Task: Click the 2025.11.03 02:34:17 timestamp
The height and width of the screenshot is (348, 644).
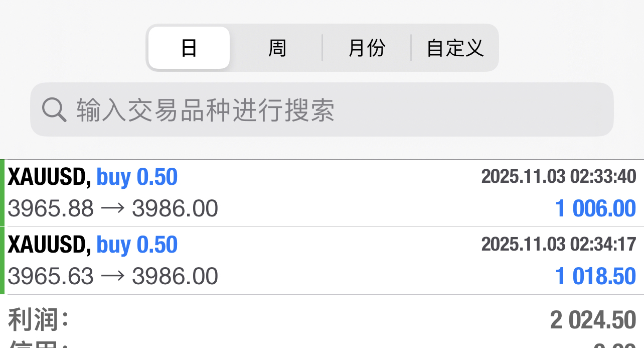Action: point(558,244)
